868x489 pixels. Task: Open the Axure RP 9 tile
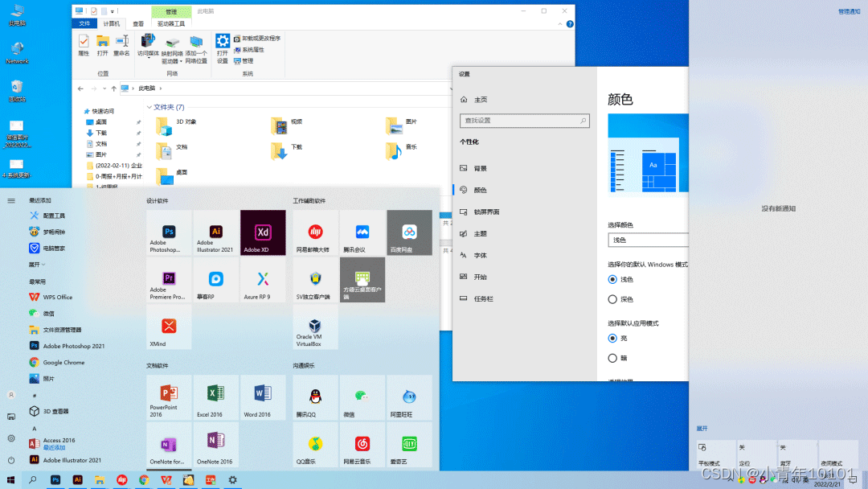[x=263, y=279]
